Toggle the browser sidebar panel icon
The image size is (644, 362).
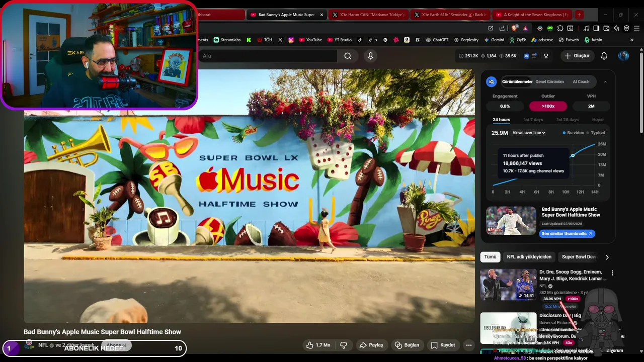click(596, 28)
